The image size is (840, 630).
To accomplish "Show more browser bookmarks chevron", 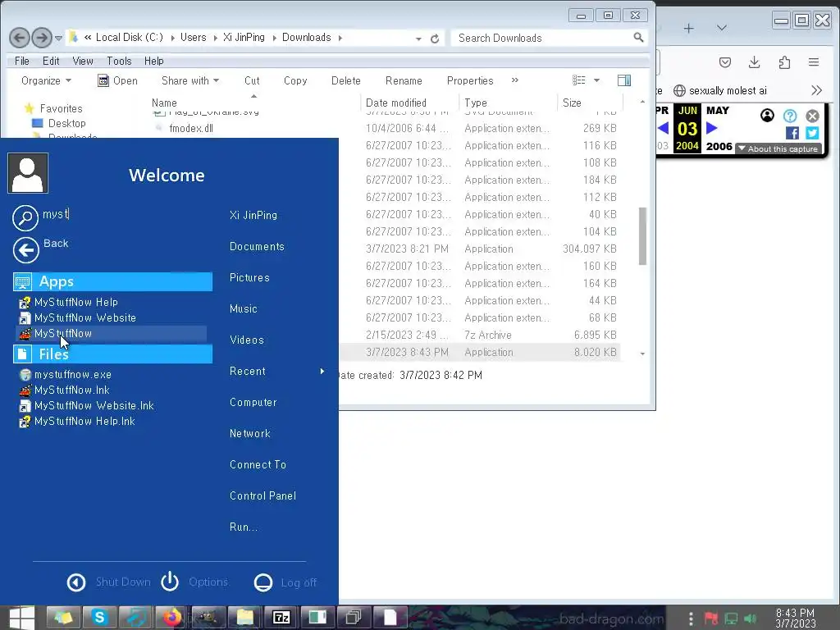I will coord(816,90).
